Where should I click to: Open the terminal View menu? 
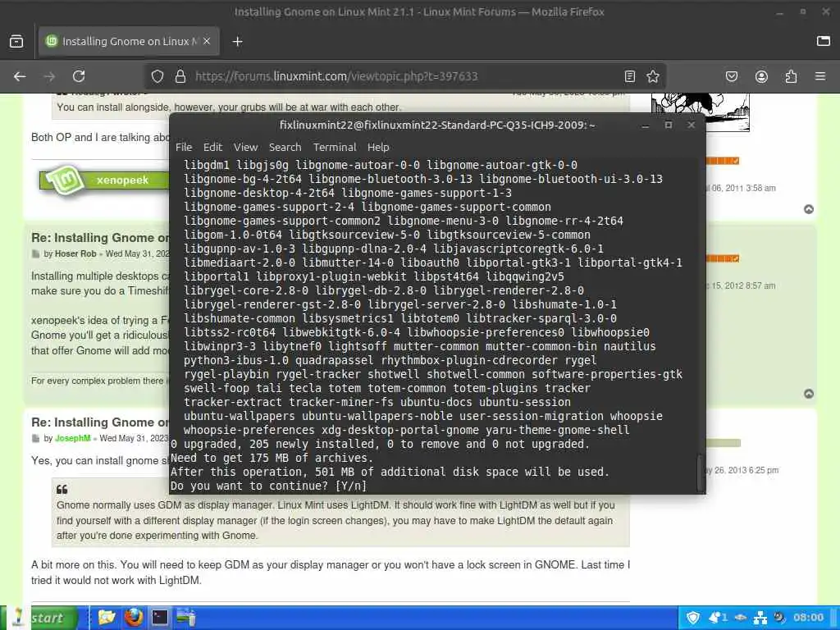pyautogui.click(x=245, y=148)
